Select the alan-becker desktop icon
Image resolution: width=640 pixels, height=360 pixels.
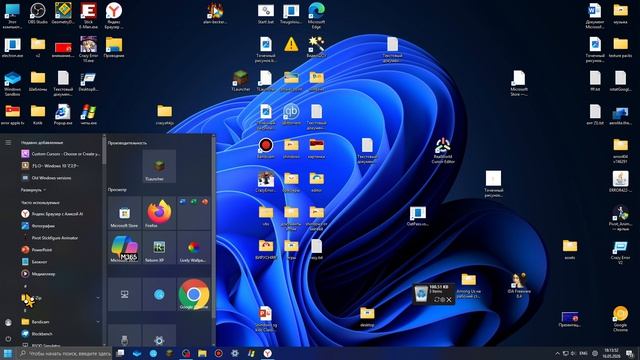point(215,13)
